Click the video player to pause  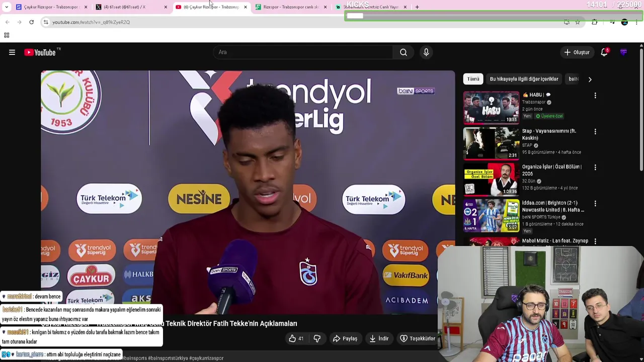click(x=248, y=191)
